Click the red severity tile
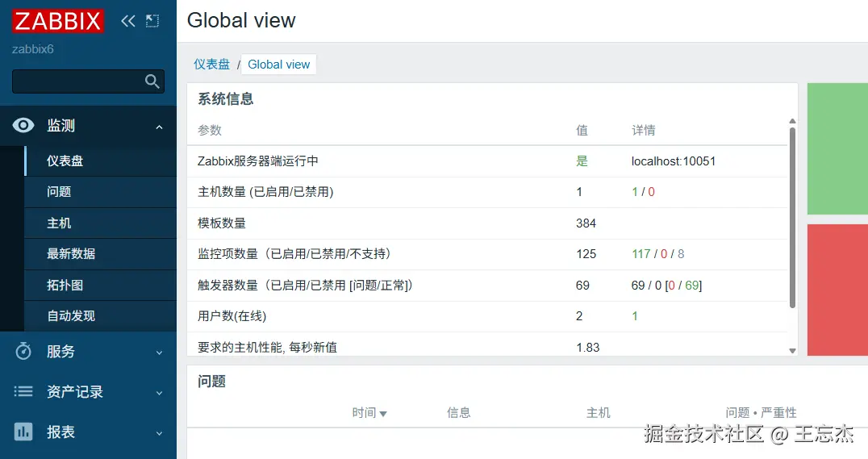The height and width of the screenshot is (459, 868). pos(837,290)
